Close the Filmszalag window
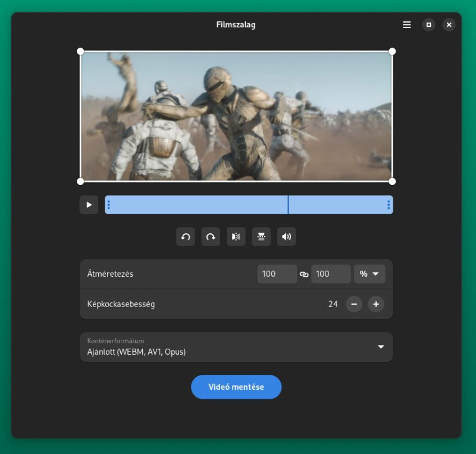This screenshot has width=476, height=454. (449, 24)
